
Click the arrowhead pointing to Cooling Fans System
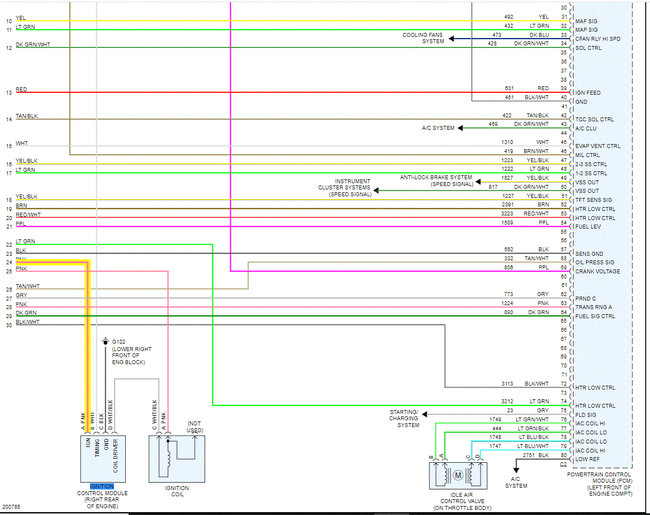pyautogui.click(x=451, y=39)
